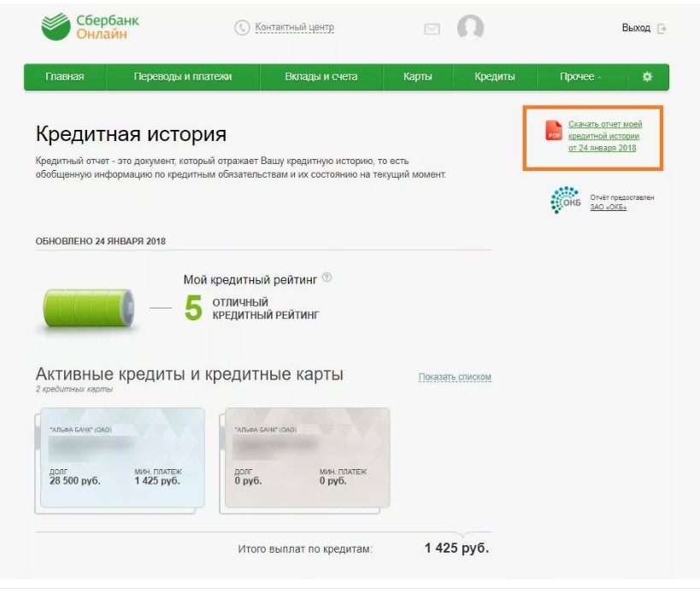Screen dimensions: 700x593
Task: Open settings gear in the green menu
Action: [647, 77]
